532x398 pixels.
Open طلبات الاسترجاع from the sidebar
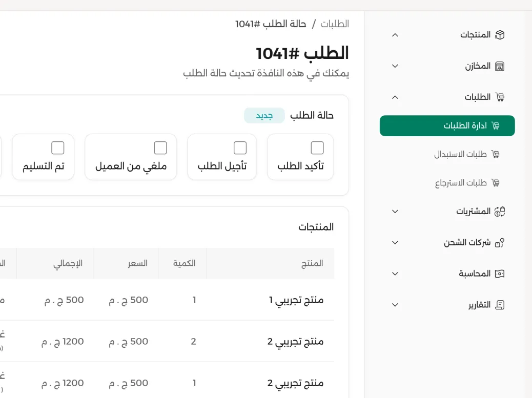[461, 182]
